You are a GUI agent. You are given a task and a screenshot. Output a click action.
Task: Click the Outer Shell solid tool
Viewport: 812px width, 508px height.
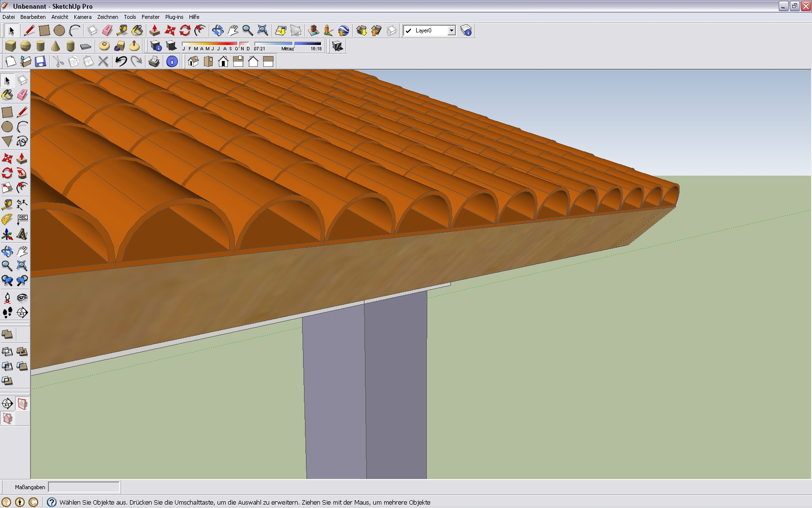pyautogui.click(x=7, y=334)
